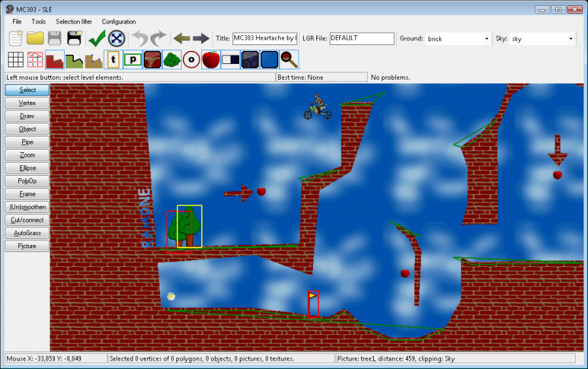Open a level with the folder icon

35,39
